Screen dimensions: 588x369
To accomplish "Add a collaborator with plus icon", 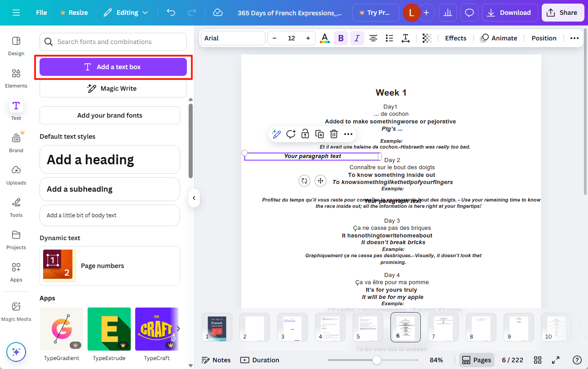I will [426, 13].
